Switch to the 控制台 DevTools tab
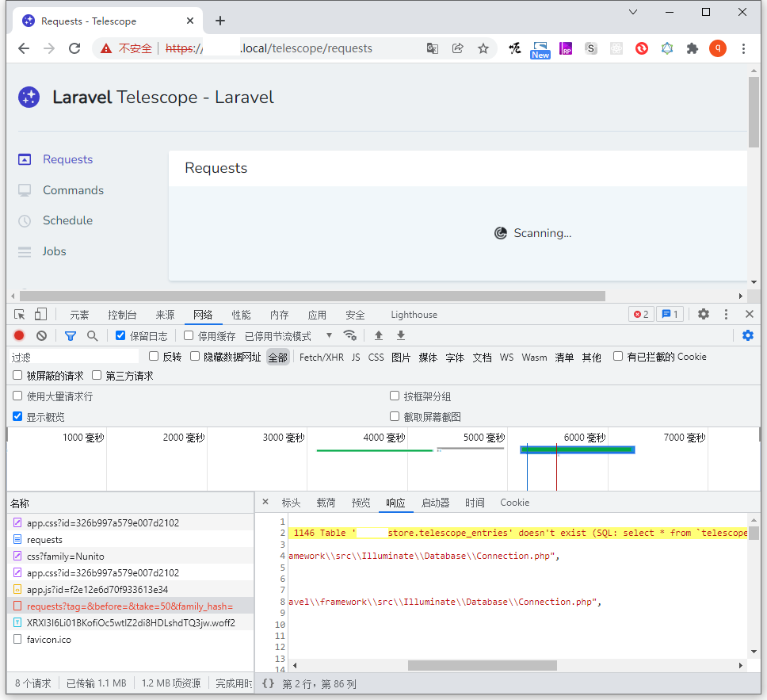Viewport: 767px width, 700px height. click(x=122, y=315)
